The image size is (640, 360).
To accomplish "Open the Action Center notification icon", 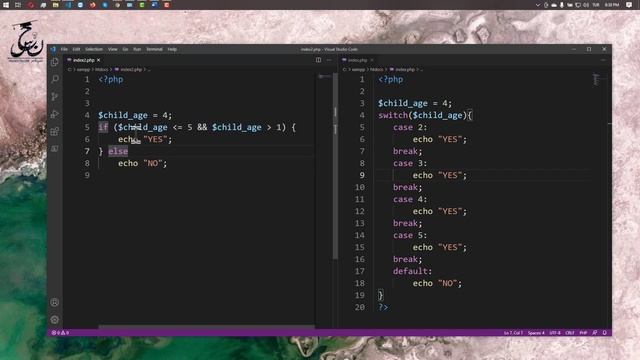I will point(629,5).
